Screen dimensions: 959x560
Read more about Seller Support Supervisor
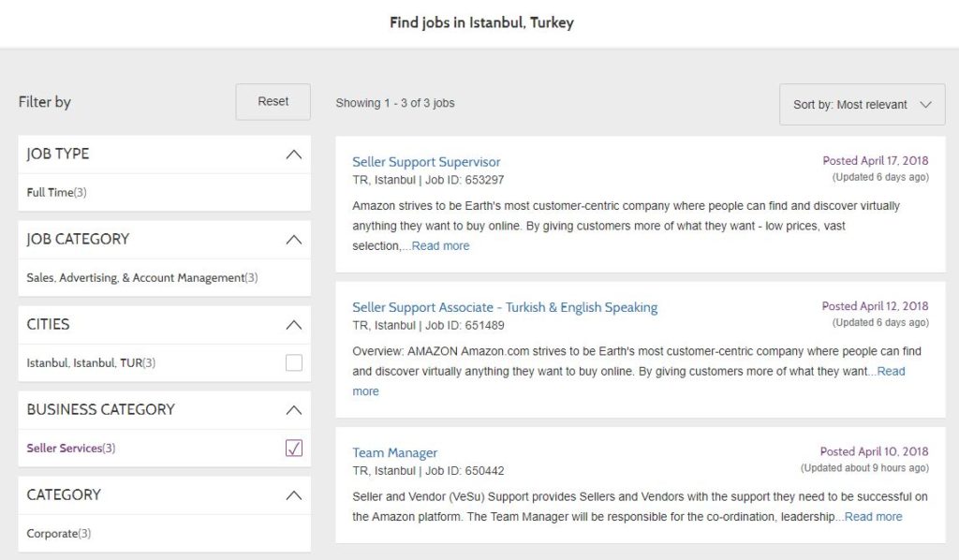(x=440, y=245)
